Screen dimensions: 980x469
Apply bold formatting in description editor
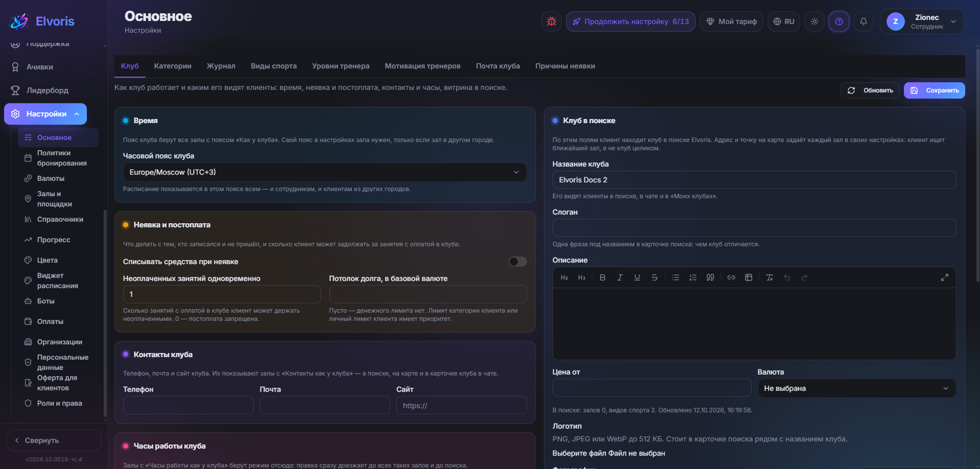[602, 277]
